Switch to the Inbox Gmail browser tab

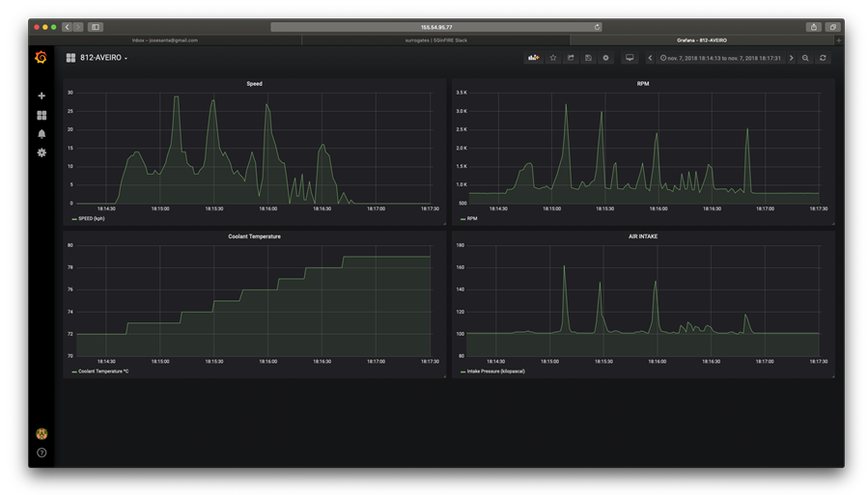pos(166,41)
